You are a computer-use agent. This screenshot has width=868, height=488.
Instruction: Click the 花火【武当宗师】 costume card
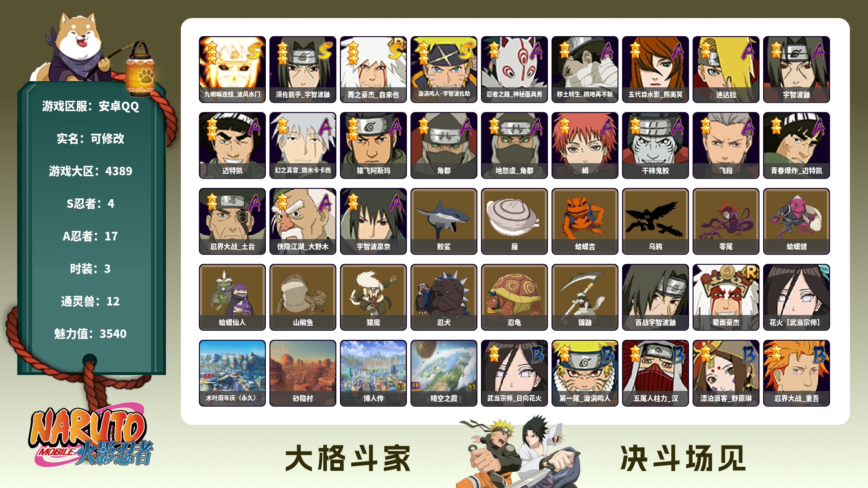click(796, 297)
